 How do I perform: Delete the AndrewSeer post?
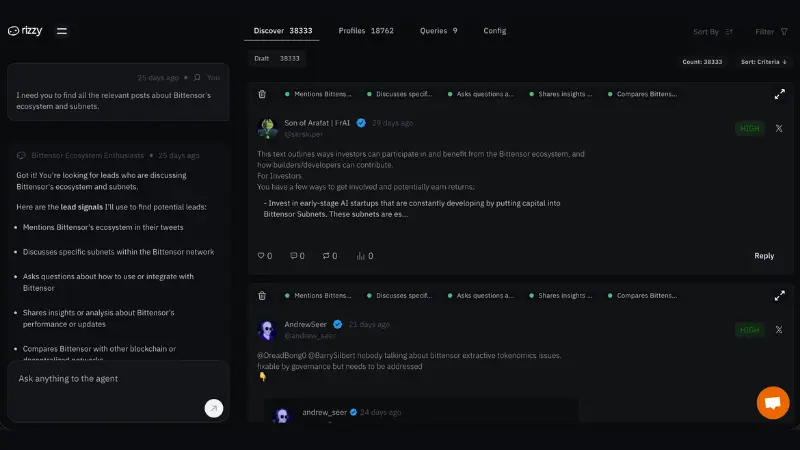tap(262, 296)
